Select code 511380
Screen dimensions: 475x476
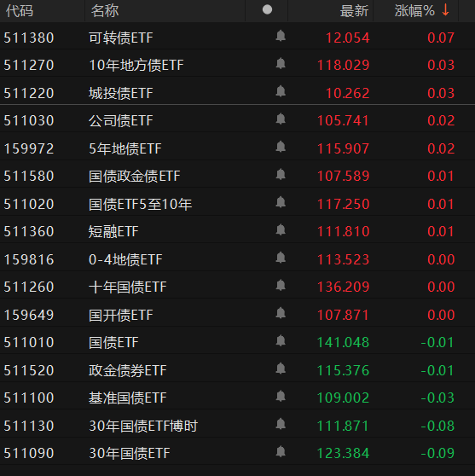[x=29, y=38]
